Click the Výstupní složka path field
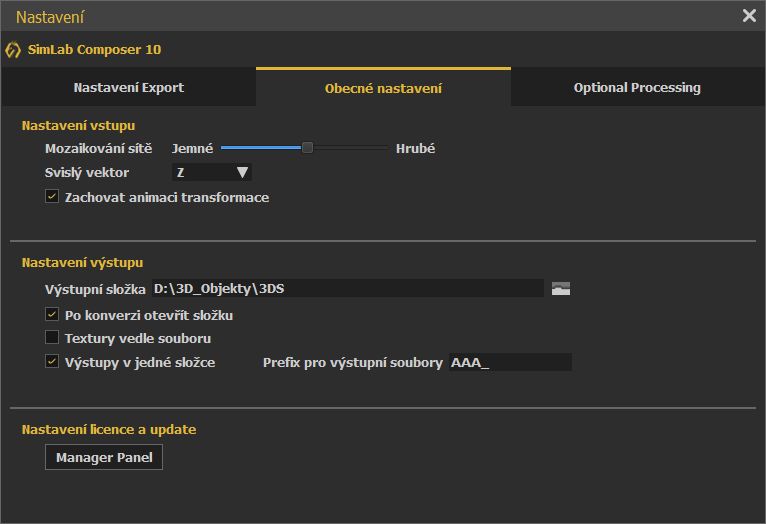766x524 pixels. pyautogui.click(x=348, y=289)
